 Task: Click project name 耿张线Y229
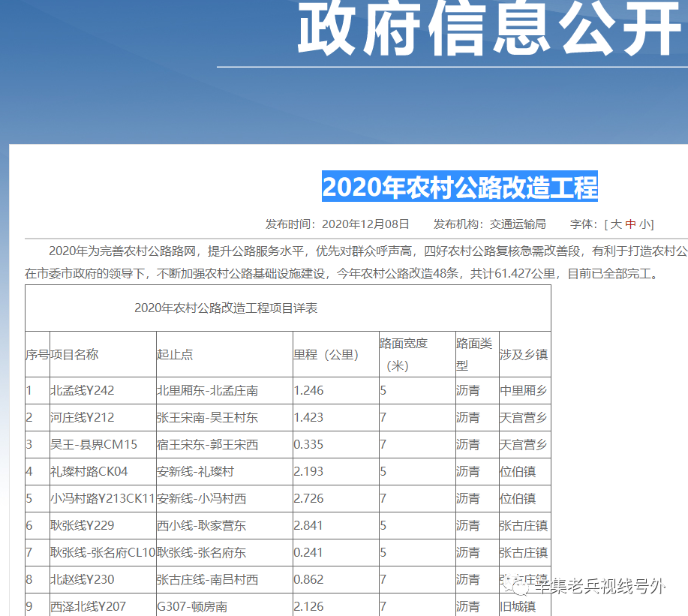82,526
